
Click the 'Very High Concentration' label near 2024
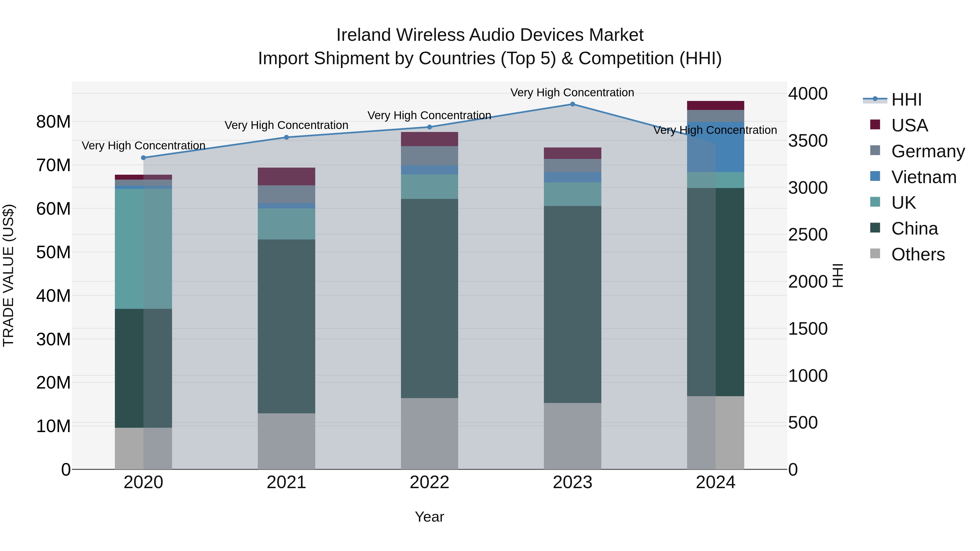pyautogui.click(x=715, y=130)
